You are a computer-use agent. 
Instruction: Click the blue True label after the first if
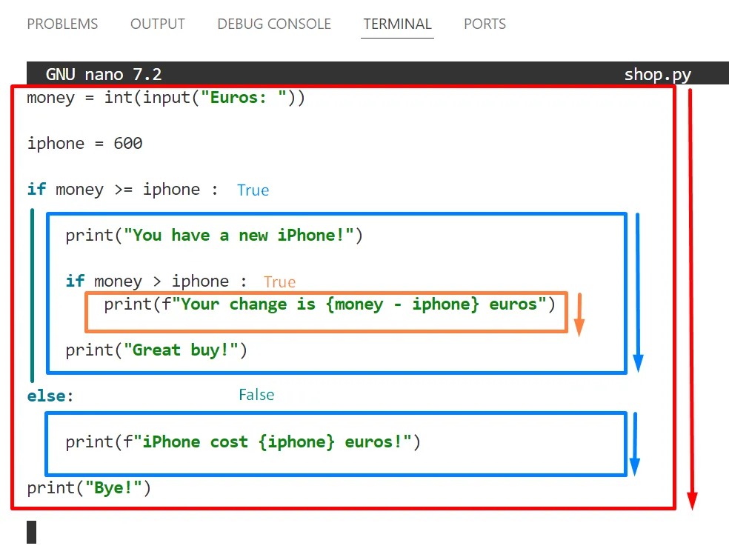[253, 190]
